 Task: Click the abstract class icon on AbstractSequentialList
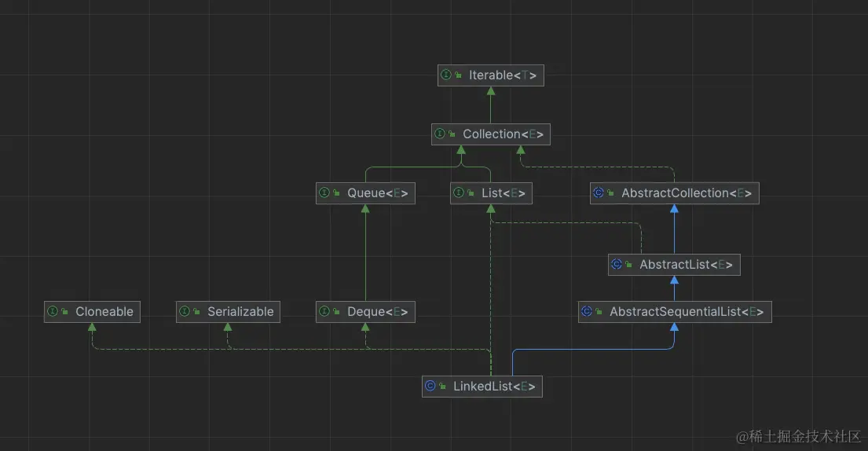pos(587,312)
